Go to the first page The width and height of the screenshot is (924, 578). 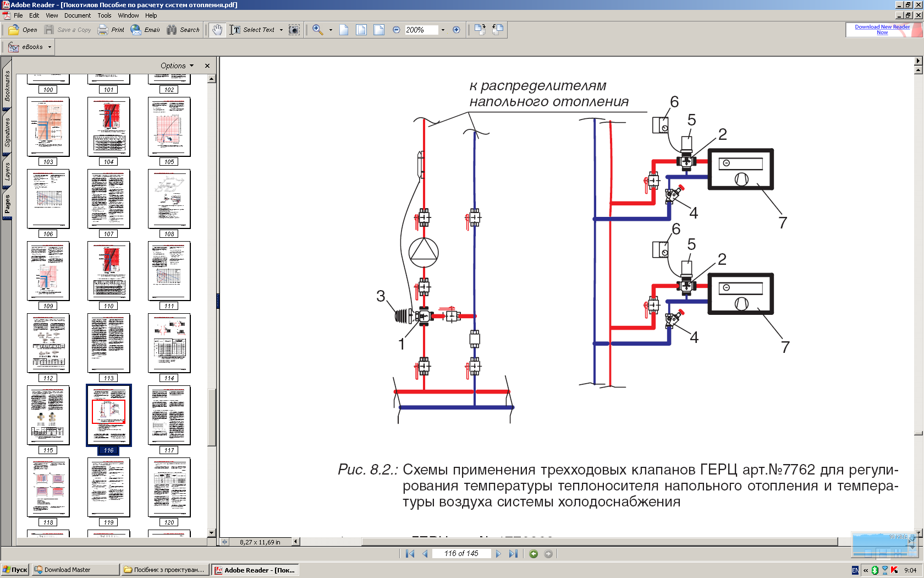(410, 554)
